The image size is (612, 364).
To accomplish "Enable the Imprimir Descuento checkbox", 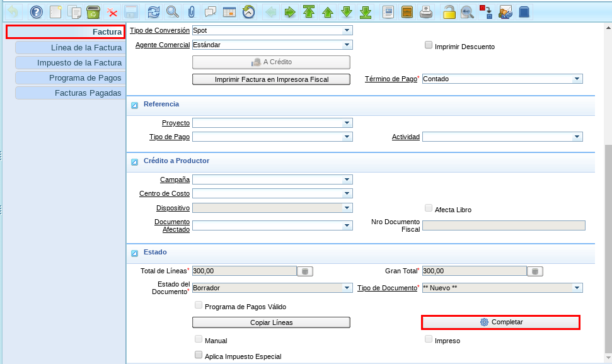I will pos(429,45).
